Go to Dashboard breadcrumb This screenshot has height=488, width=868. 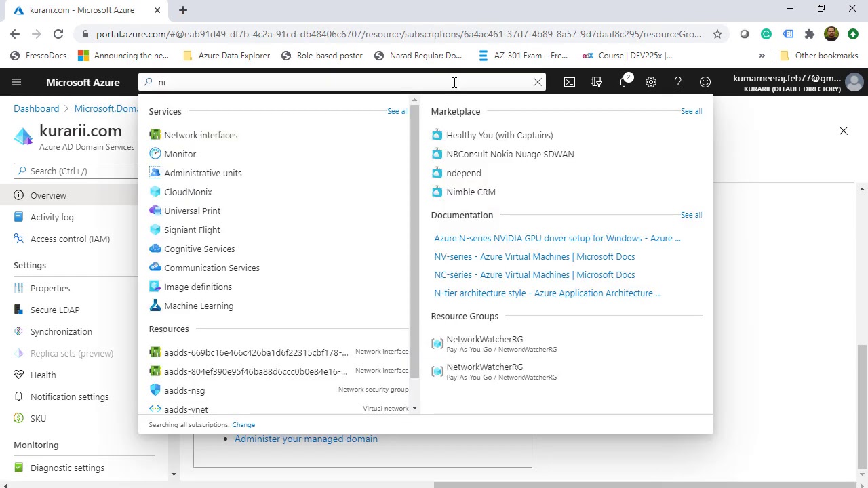coord(36,108)
